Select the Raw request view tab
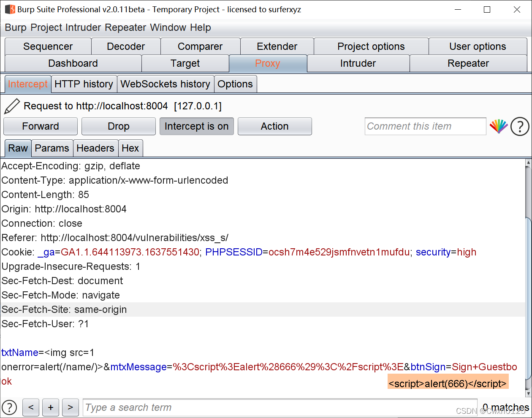Image resolution: width=532 pixels, height=418 pixels. click(18, 148)
